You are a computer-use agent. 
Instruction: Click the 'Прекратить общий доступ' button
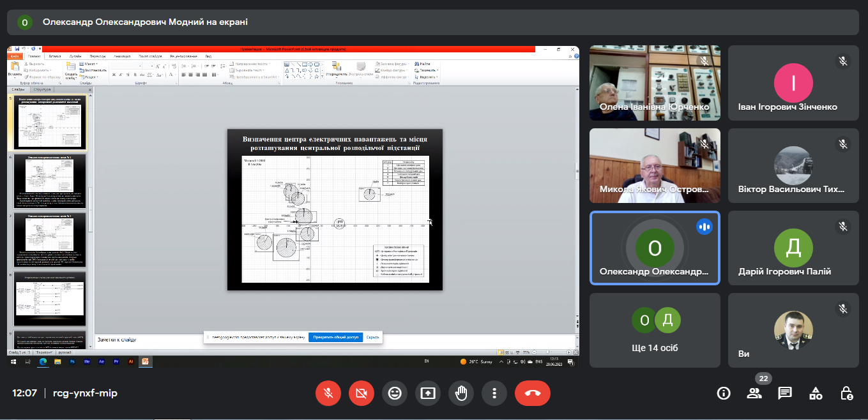(336, 337)
